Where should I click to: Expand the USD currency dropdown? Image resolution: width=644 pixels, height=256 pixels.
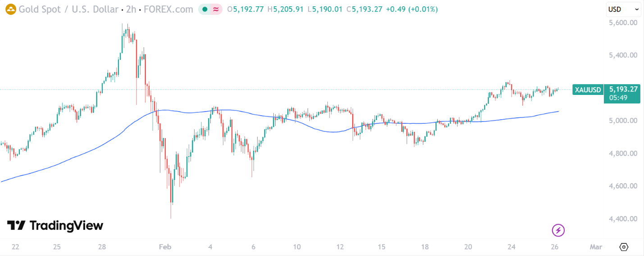click(623, 9)
